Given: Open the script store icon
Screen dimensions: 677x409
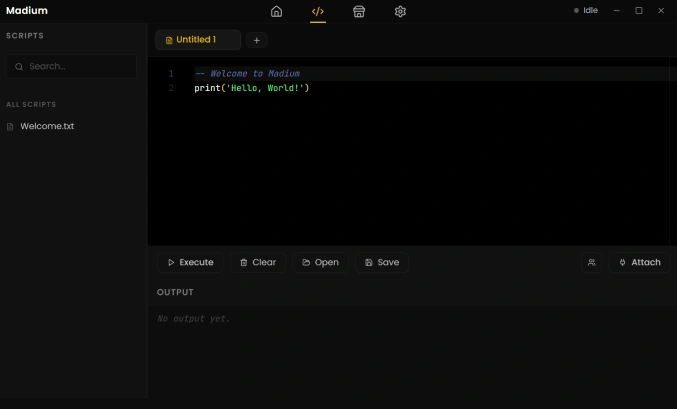Looking at the screenshot, I should [x=359, y=11].
